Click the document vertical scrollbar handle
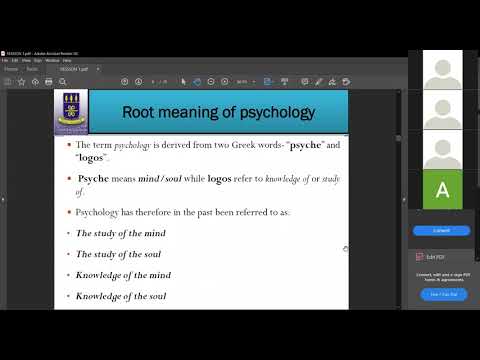This screenshot has width=480, height=360. [398, 138]
